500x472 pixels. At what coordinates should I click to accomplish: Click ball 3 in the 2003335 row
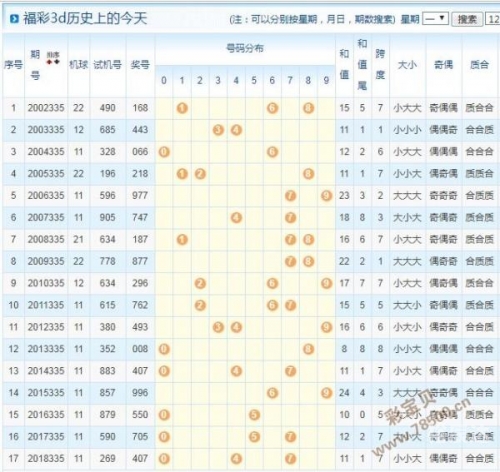click(218, 130)
